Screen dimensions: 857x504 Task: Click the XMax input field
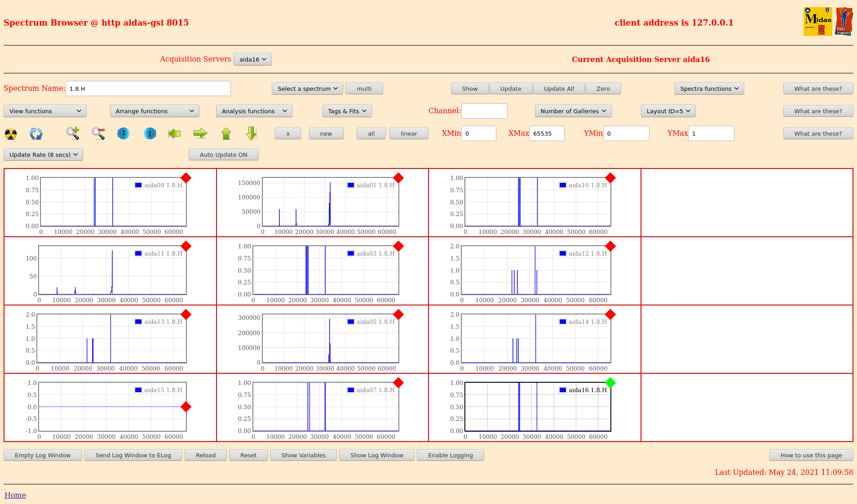(x=547, y=133)
